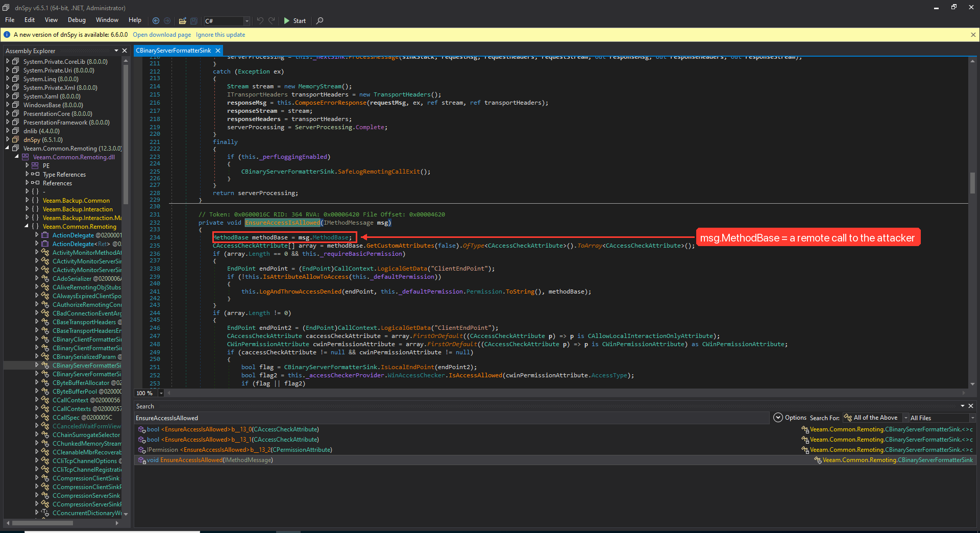This screenshot has width=980, height=533.
Task: Click the Search magnifier toolbar icon
Action: (x=320, y=21)
